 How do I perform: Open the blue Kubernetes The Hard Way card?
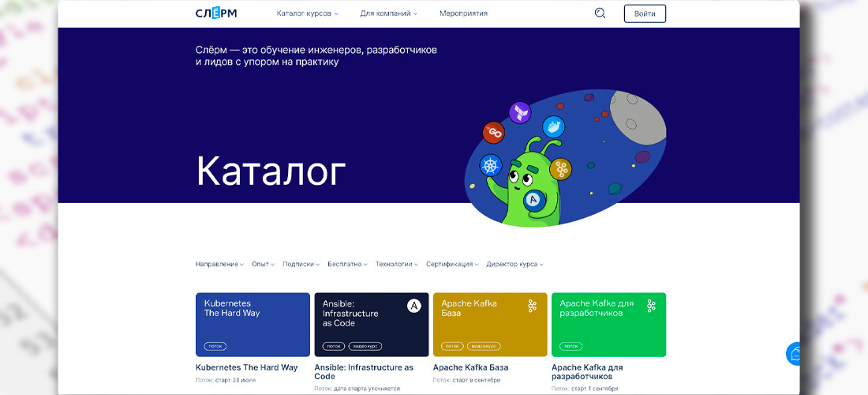coord(253,325)
